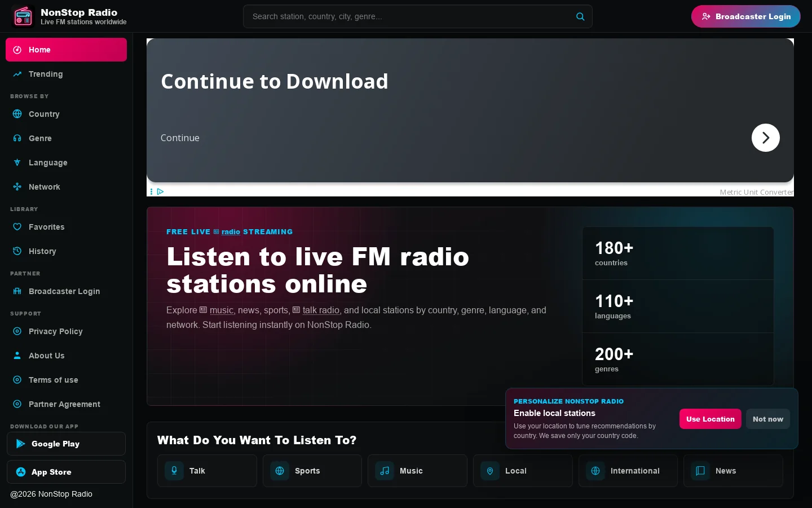
Task: Click the 'talk radio' link in description
Action: [x=321, y=310]
